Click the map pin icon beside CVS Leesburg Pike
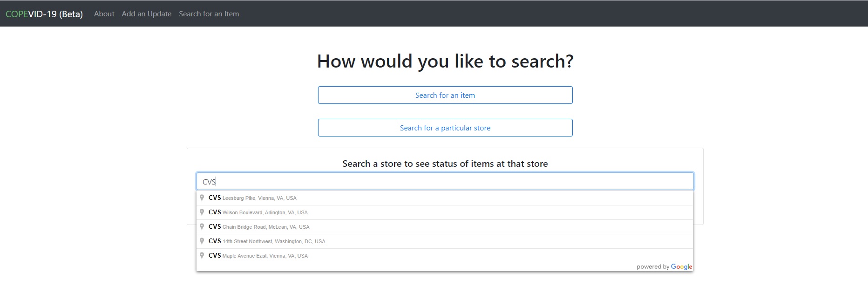The height and width of the screenshot is (307, 868). coord(202,198)
